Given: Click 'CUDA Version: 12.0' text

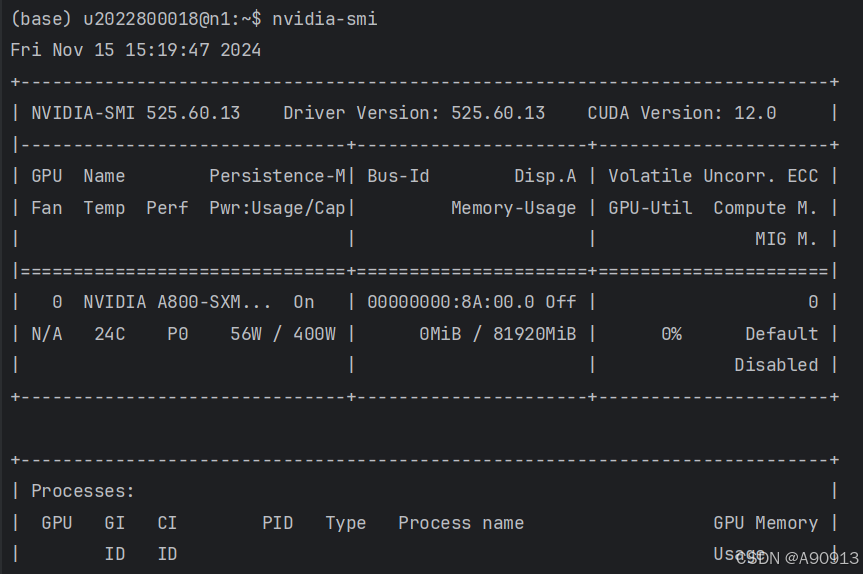Looking at the screenshot, I should pyautogui.click(x=682, y=113).
